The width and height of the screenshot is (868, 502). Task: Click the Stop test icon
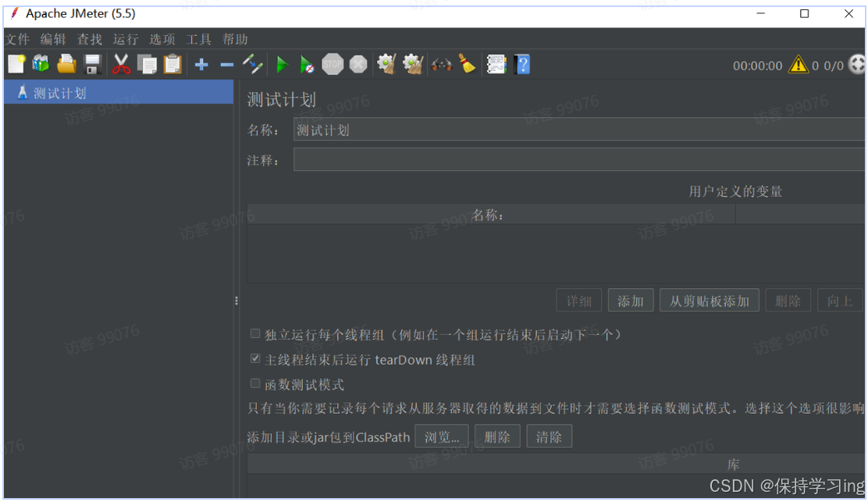coord(333,64)
